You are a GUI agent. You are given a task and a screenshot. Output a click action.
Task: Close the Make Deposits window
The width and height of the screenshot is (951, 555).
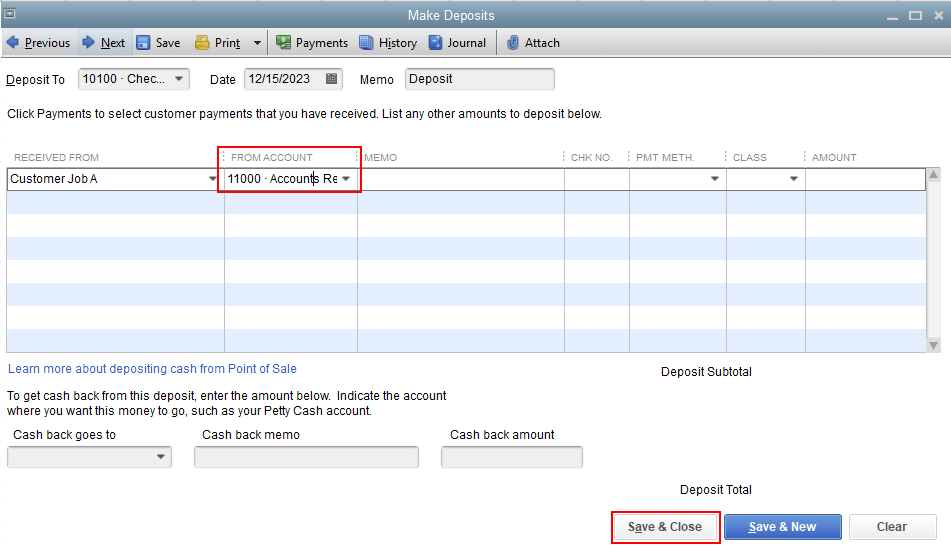coord(938,16)
